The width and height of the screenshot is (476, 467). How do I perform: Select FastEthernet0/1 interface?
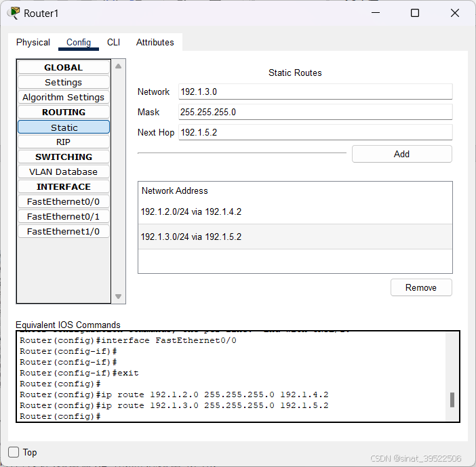click(x=63, y=216)
